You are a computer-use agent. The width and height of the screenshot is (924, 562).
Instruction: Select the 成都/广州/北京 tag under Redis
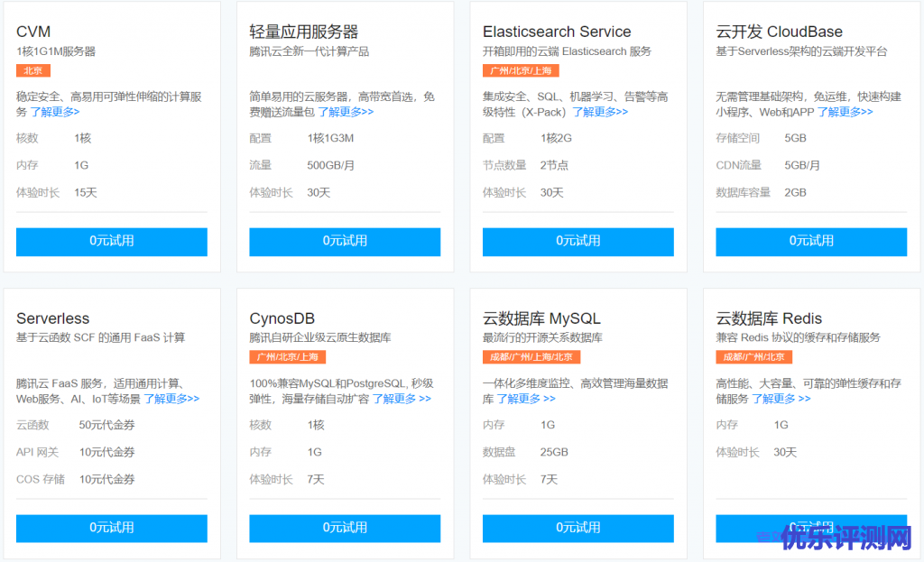[753, 356]
